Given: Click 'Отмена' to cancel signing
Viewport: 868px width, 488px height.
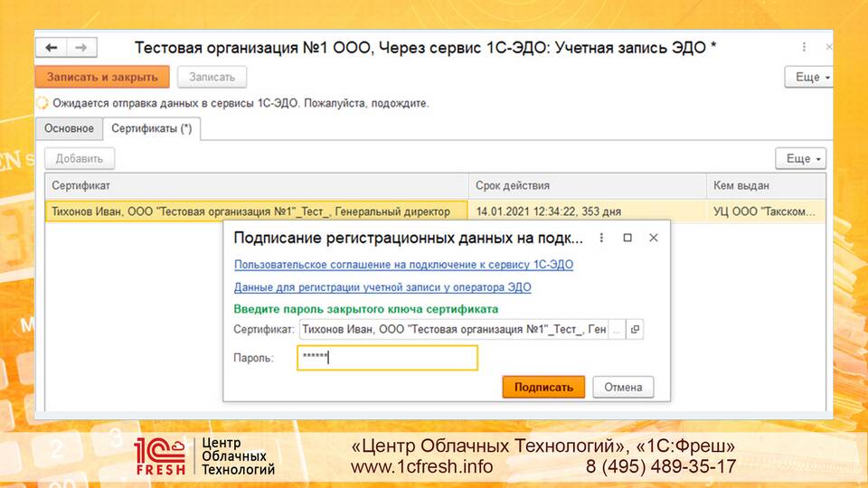Looking at the screenshot, I should [x=623, y=387].
